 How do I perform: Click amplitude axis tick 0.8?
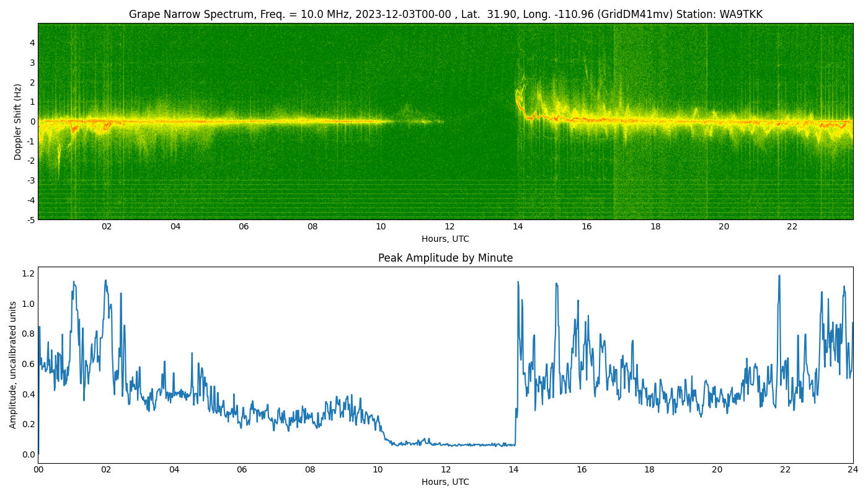(29, 334)
